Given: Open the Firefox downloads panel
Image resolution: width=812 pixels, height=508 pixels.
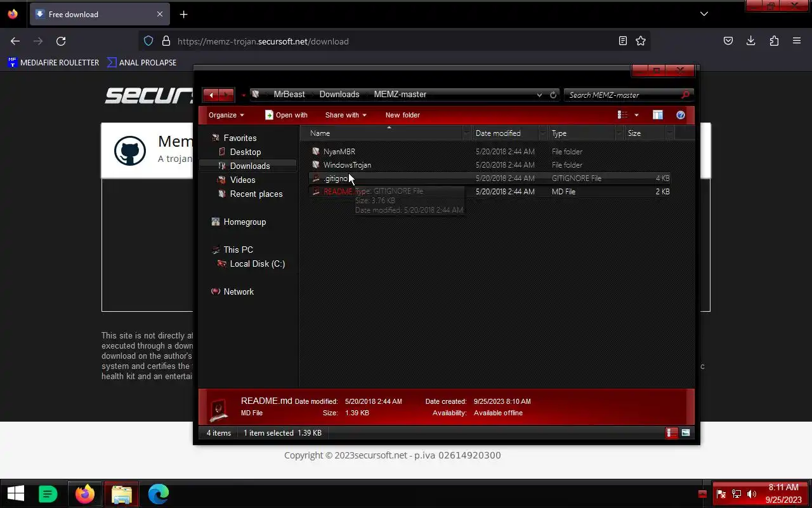Looking at the screenshot, I should pyautogui.click(x=751, y=41).
